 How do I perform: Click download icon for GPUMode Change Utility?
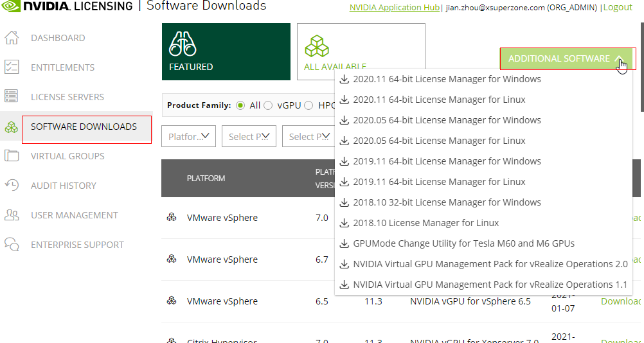(344, 243)
